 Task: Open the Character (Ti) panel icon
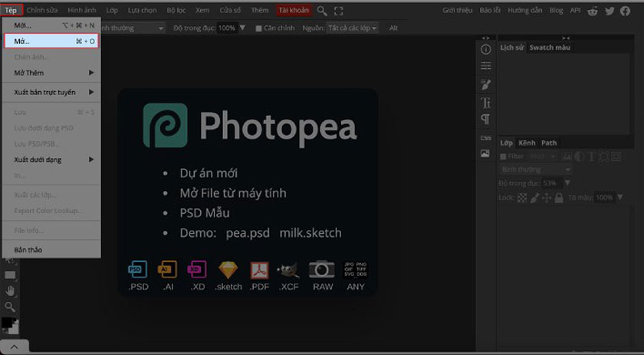pyautogui.click(x=485, y=102)
